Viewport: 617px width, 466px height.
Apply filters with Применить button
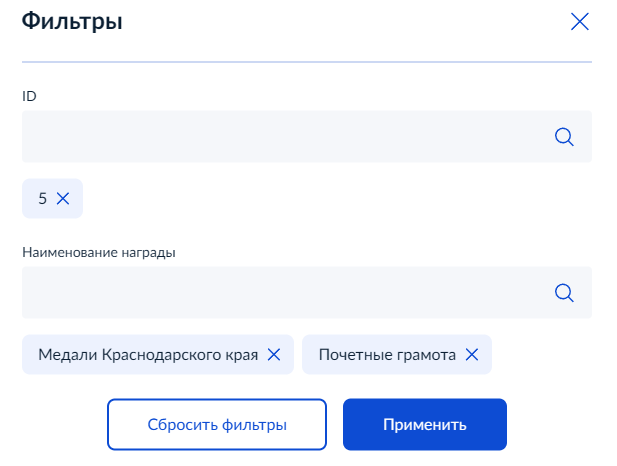click(424, 425)
